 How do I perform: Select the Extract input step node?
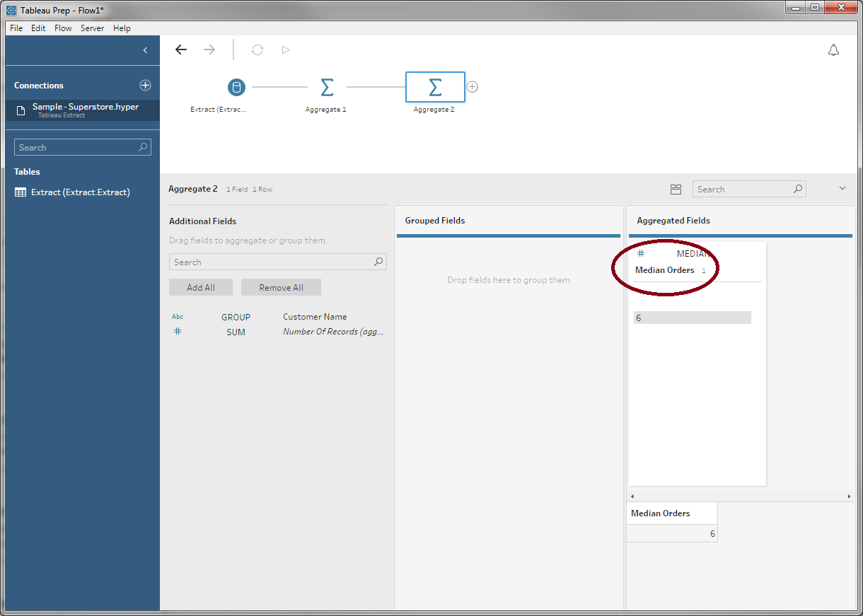[x=236, y=87]
